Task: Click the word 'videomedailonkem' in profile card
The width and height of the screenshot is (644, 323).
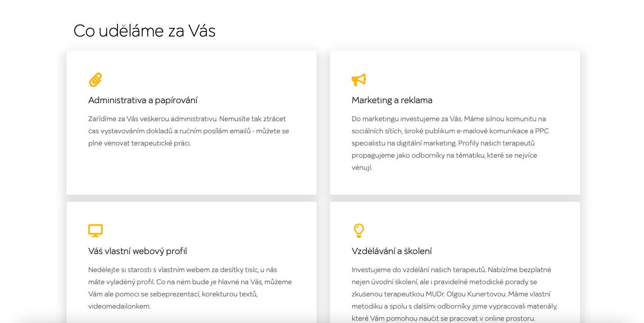Action: pyautogui.click(x=119, y=306)
